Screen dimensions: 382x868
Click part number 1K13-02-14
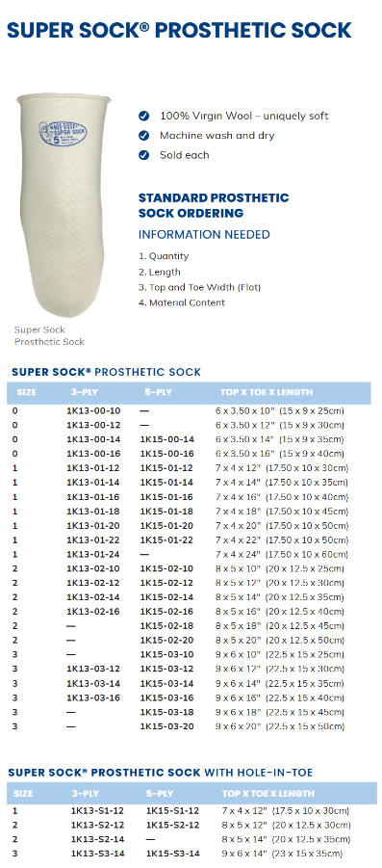pos(93,598)
